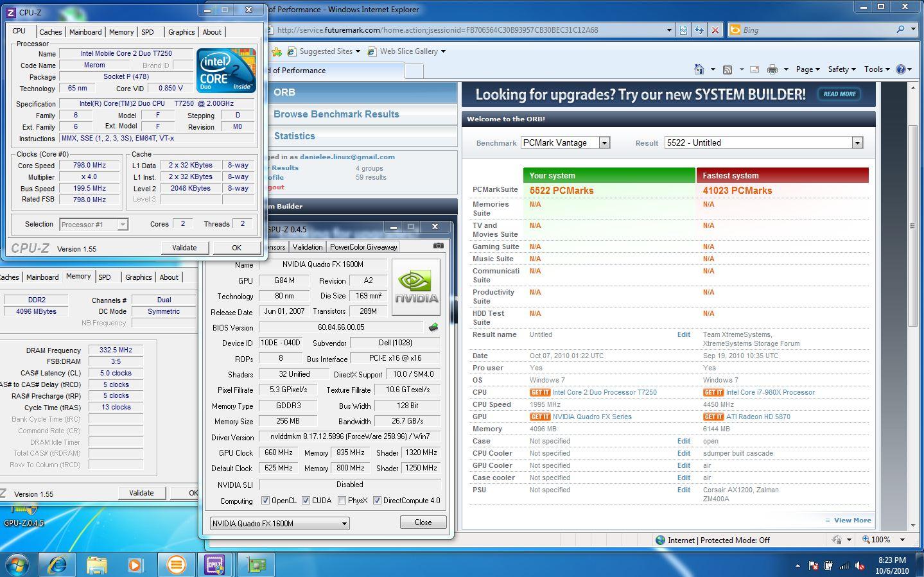Open the GPU-Z.0.4.5 desktop shortcut
Image resolution: width=924 pixels, height=577 pixels.
click(24, 515)
